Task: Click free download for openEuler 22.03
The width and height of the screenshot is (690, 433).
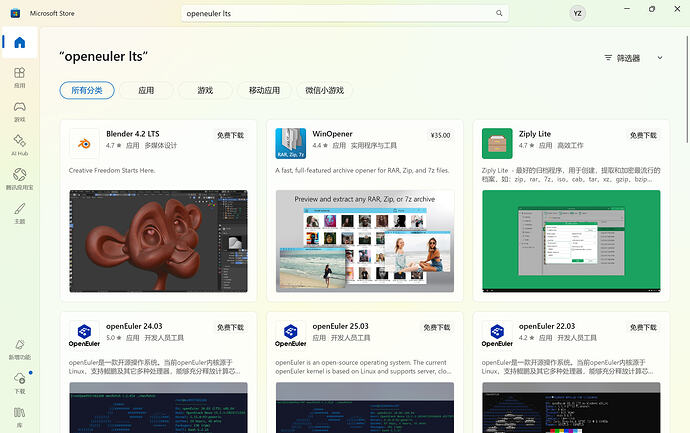Action: tap(643, 327)
